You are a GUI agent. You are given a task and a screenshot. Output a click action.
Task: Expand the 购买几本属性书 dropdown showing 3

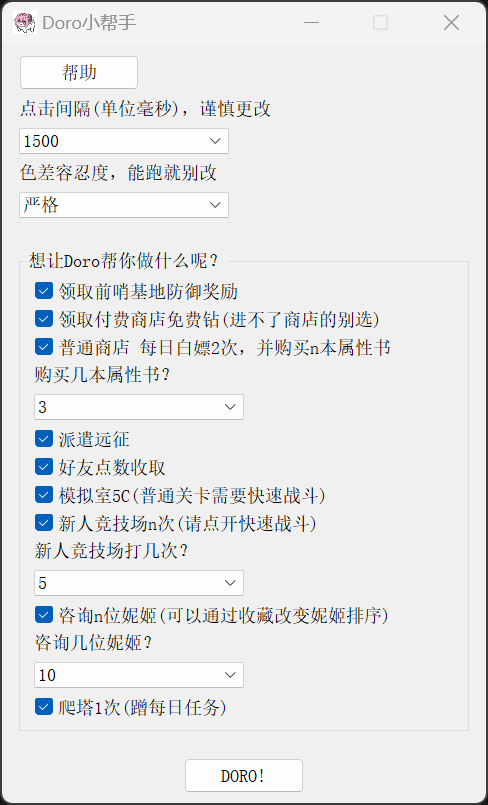[x=139, y=407]
